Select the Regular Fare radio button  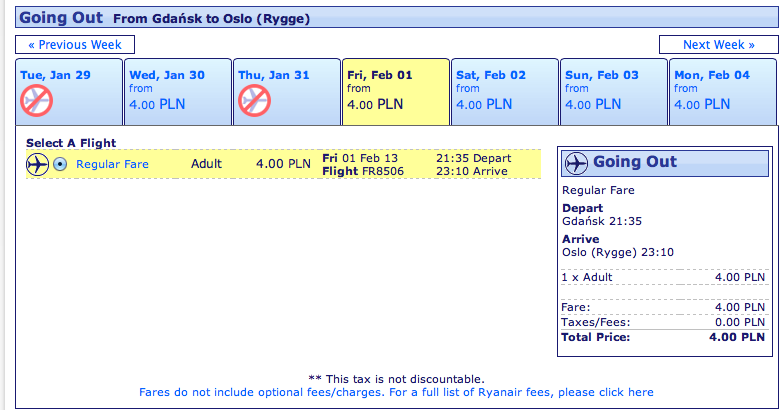pyautogui.click(x=60, y=164)
